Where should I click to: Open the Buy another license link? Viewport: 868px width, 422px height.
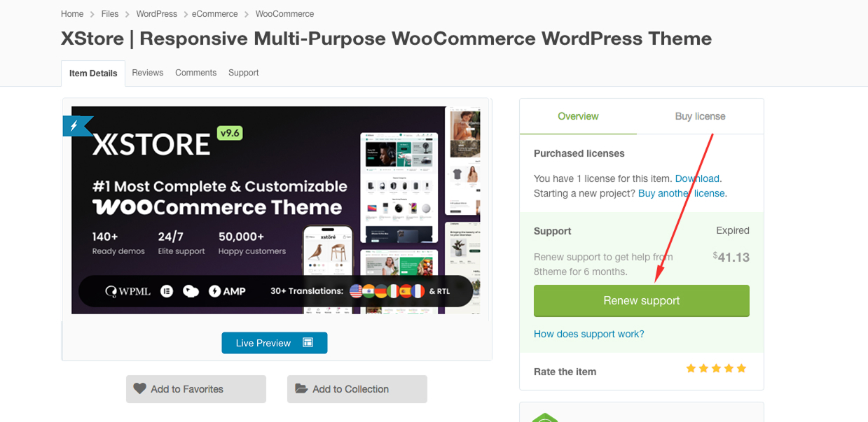[x=681, y=193]
